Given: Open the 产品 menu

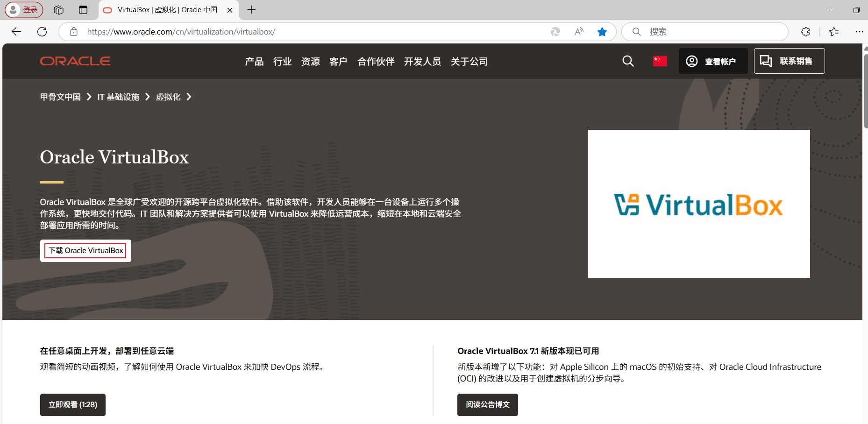Looking at the screenshot, I should click(x=254, y=61).
